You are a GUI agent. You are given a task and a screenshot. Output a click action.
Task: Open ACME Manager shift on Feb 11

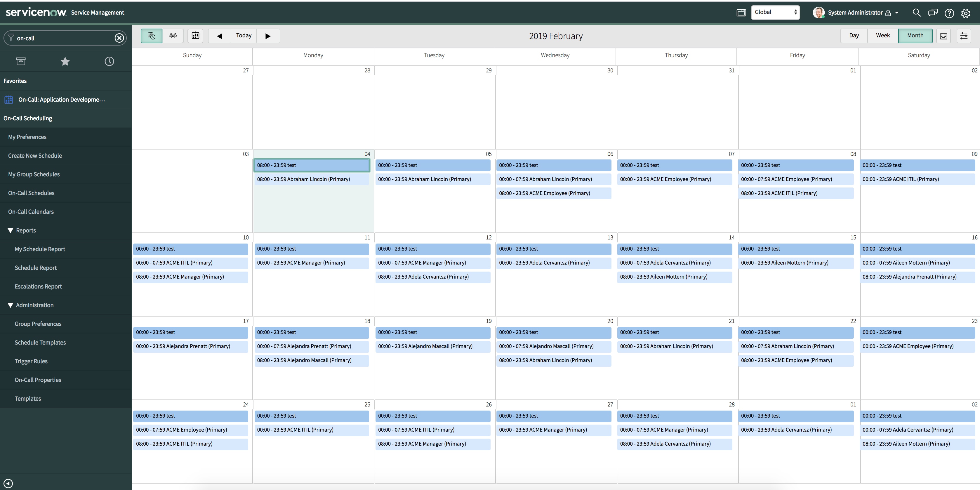click(x=312, y=263)
